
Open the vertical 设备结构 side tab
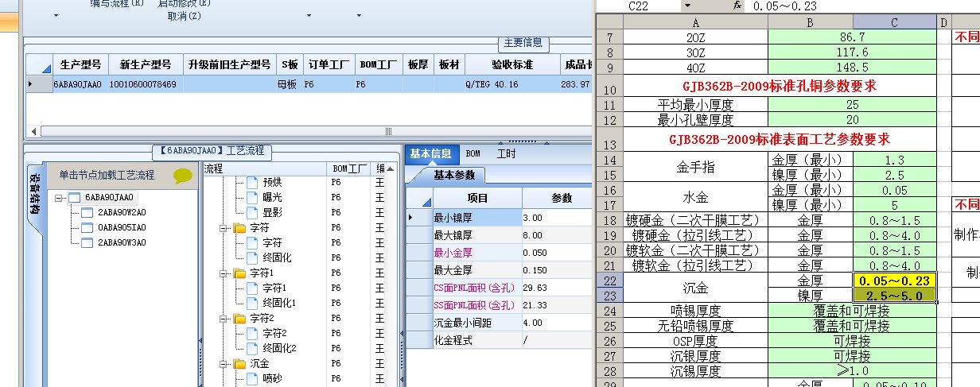click(x=34, y=195)
